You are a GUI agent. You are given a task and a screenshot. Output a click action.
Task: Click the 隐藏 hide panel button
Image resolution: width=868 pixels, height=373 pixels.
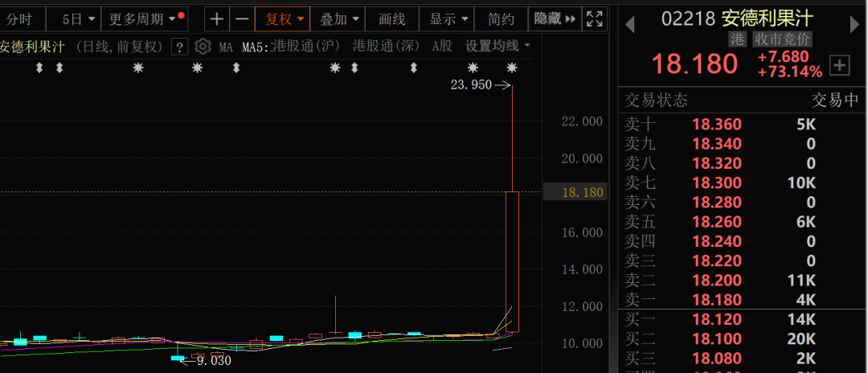click(555, 18)
